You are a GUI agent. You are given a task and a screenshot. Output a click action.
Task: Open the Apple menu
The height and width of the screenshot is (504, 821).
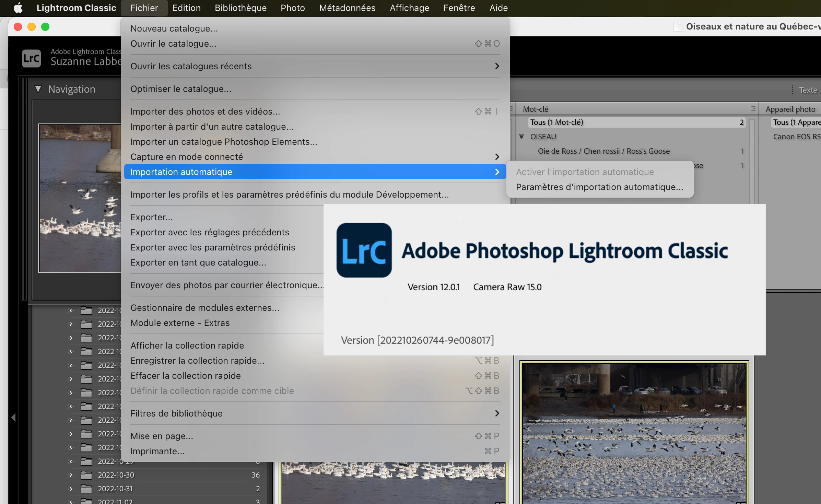(18, 8)
